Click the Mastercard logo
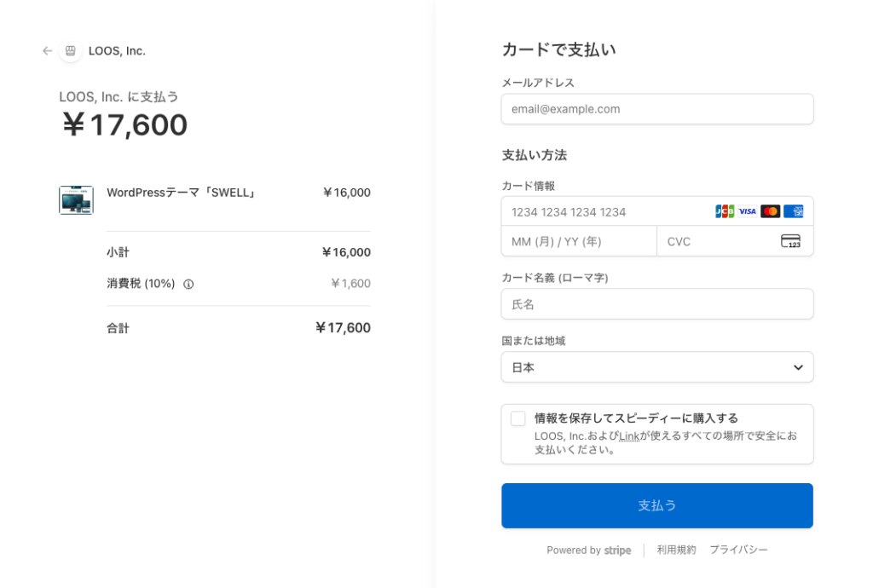Screen dimensions: 873x588 (x=771, y=211)
